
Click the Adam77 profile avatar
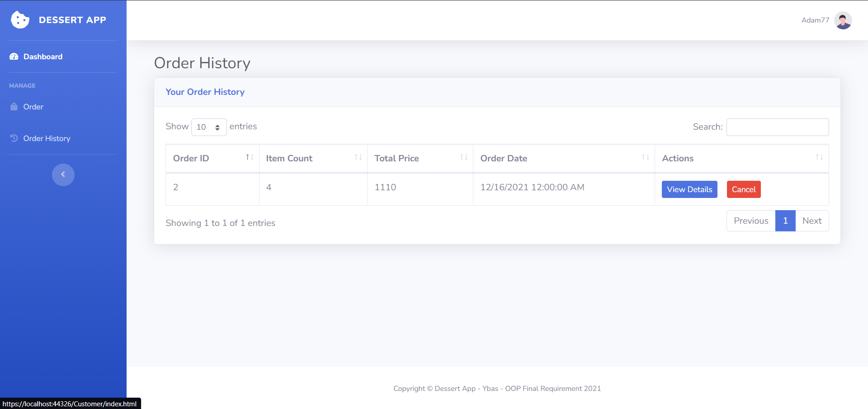coord(843,20)
